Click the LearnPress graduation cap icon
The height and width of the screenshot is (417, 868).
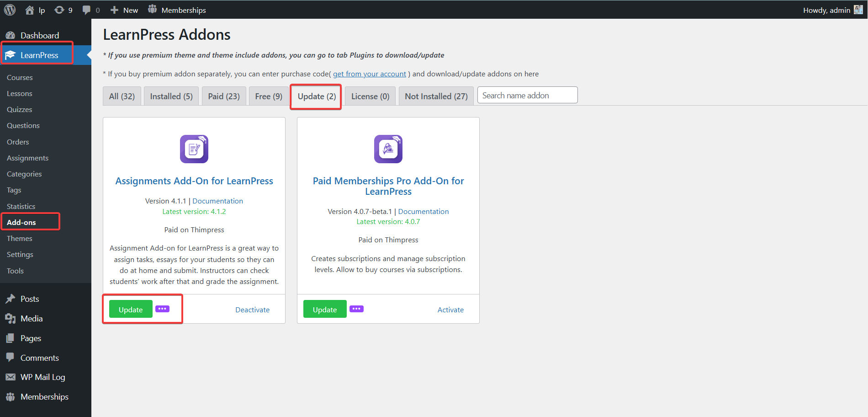11,55
